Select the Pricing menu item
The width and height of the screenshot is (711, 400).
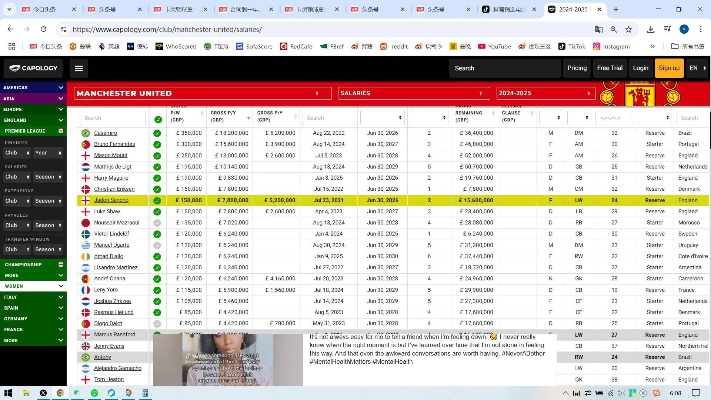[577, 68]
